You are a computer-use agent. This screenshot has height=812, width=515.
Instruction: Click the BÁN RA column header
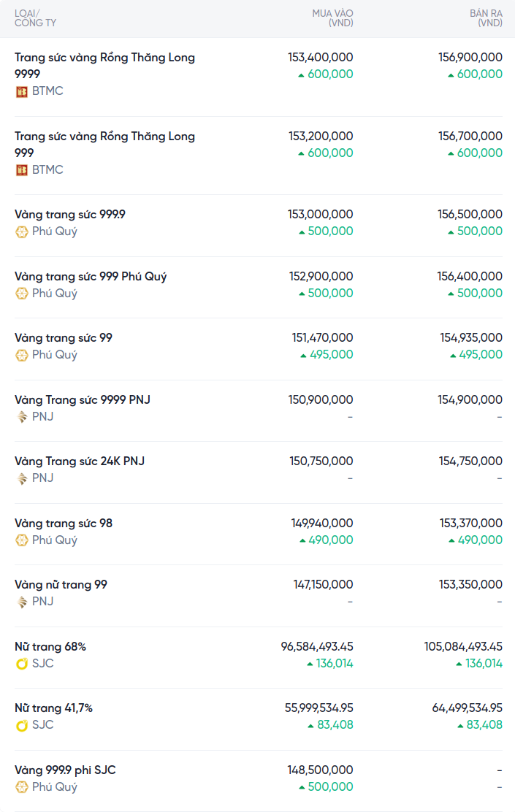click(x=486, y=18)
